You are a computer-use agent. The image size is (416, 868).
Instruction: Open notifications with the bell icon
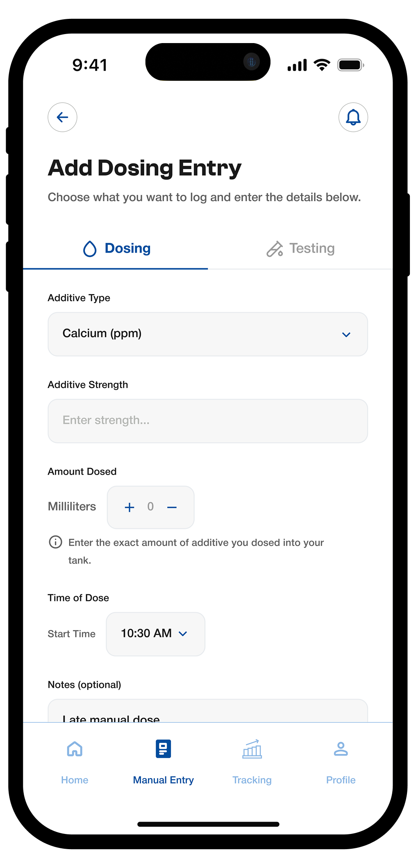point(353,117)
